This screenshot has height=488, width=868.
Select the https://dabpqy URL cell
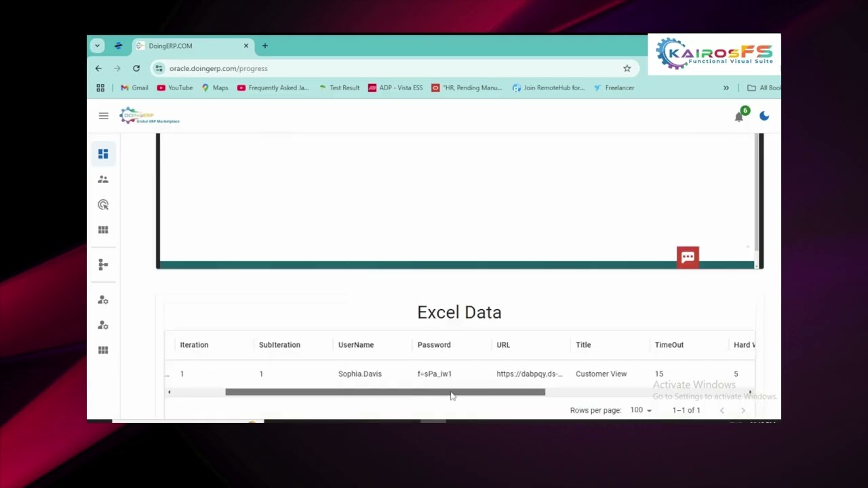tap(530, 374)
